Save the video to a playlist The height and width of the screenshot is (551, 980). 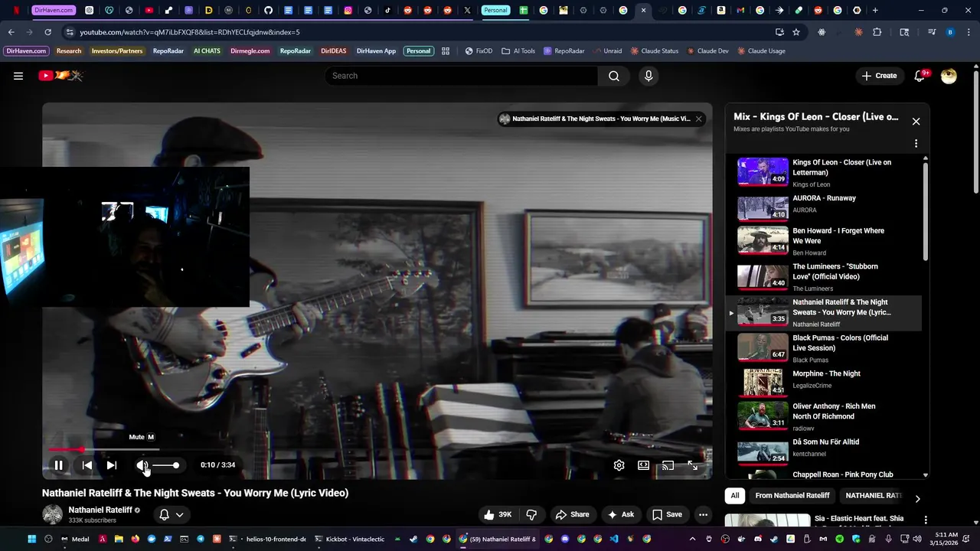click(x=667, y=514)
